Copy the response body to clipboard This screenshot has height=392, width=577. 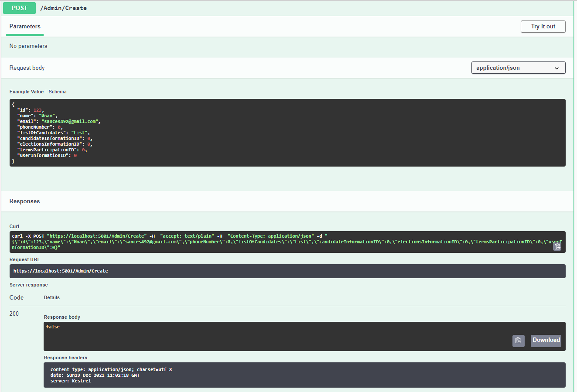tap(518, 341)
